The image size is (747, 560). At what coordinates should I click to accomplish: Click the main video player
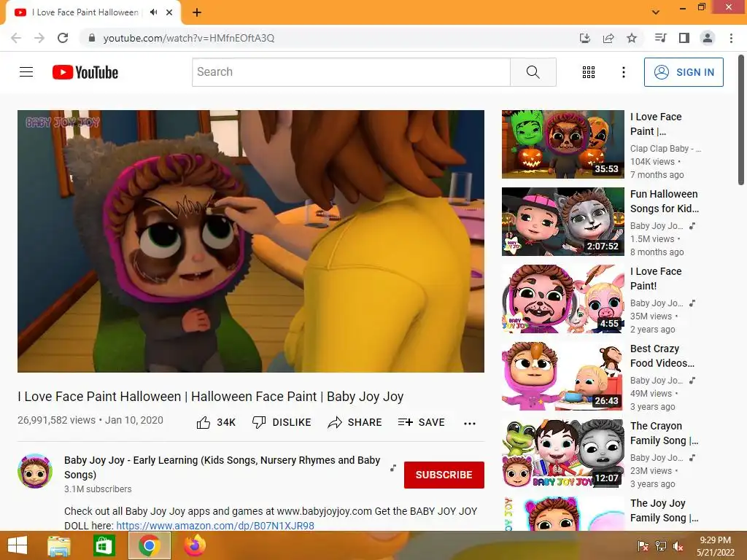click(x=251, y=241)
